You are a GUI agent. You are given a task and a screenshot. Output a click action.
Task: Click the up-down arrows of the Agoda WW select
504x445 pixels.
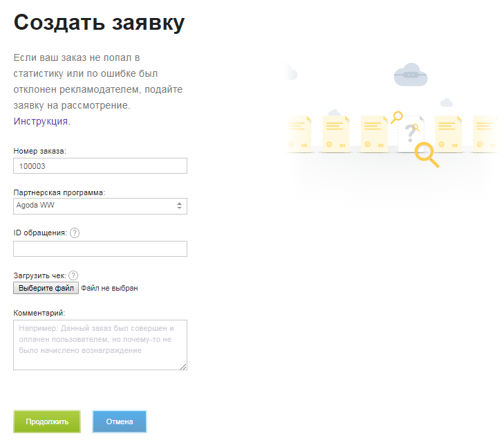[x=180, y=206]
